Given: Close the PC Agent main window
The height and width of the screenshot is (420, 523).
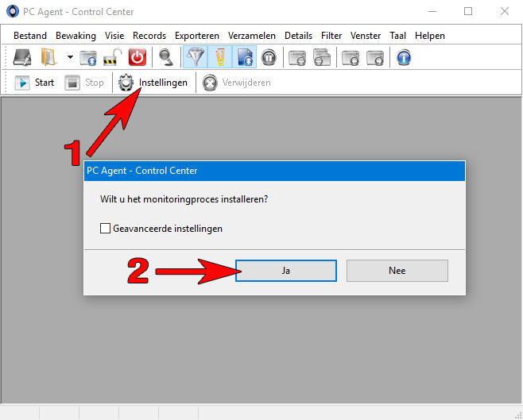Looking at the screenshot, I should pyautogui.click(x=504, y=11).
